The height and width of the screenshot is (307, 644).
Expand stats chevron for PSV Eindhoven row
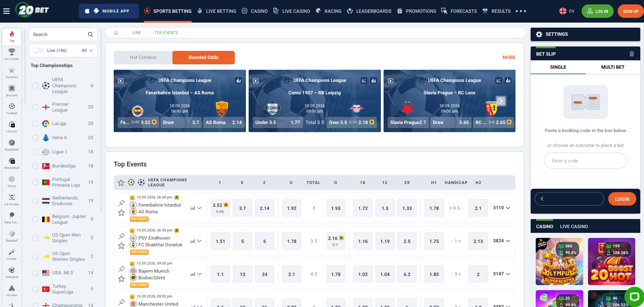pyautogui.click(x=199, y=241)
